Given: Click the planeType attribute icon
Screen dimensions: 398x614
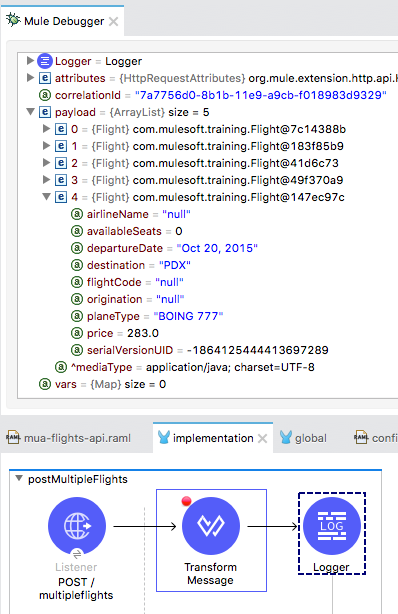Looking at the screenshot, I should pyautogui.click(x=77, y=316).
